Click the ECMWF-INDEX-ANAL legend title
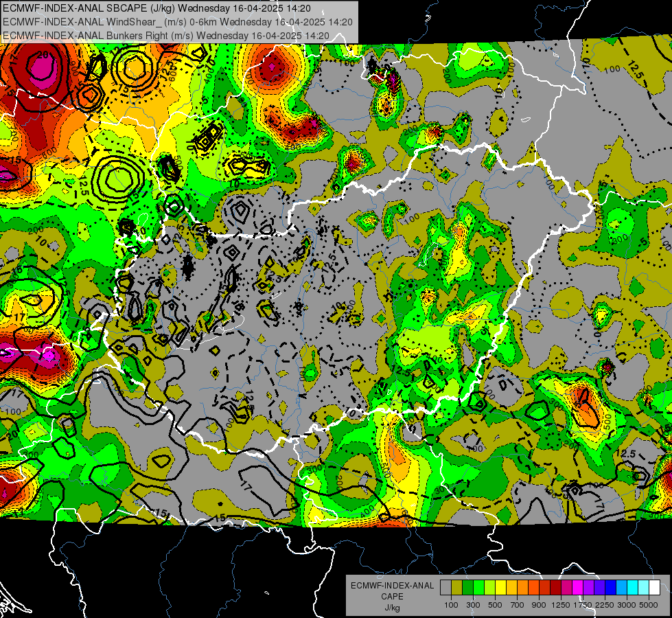This screenshot has width=672, height=618. 392,586
